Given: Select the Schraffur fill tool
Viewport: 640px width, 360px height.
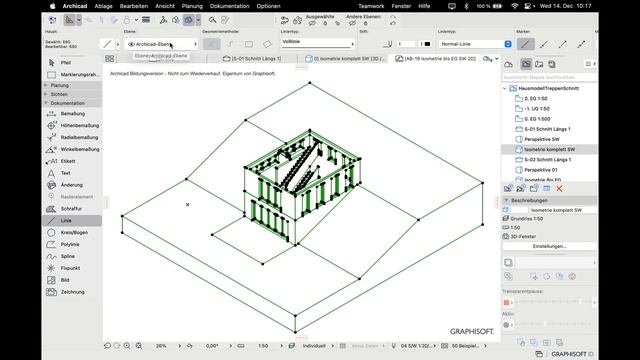Looking at the screenshot, I should tap(72, 209).
